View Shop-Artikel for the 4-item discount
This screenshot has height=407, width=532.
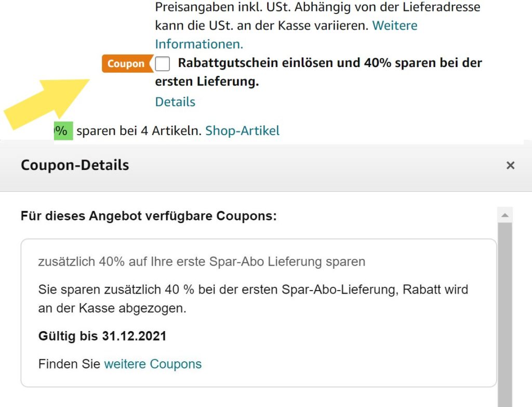(242, 130)
